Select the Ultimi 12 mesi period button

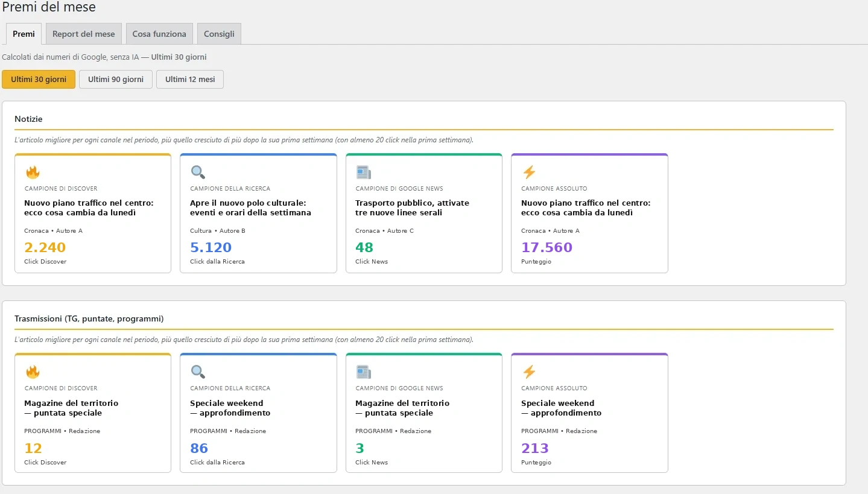tap(190, 79)
